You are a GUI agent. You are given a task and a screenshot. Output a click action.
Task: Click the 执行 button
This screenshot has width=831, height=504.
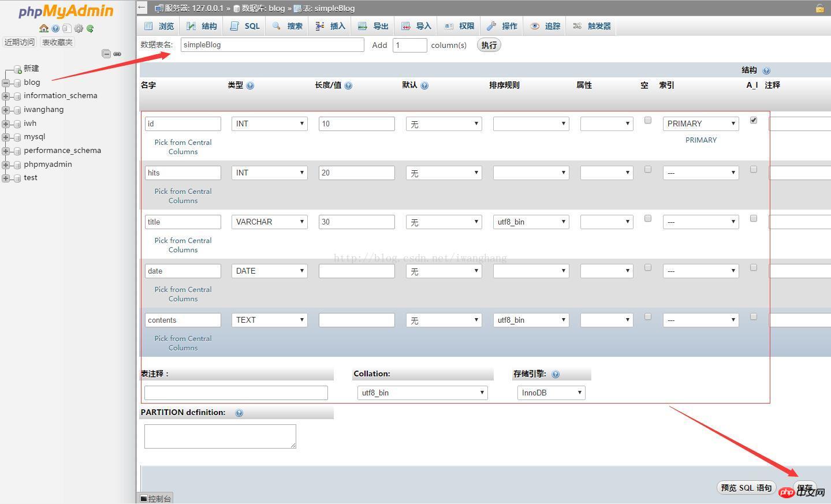pos(489,45)
